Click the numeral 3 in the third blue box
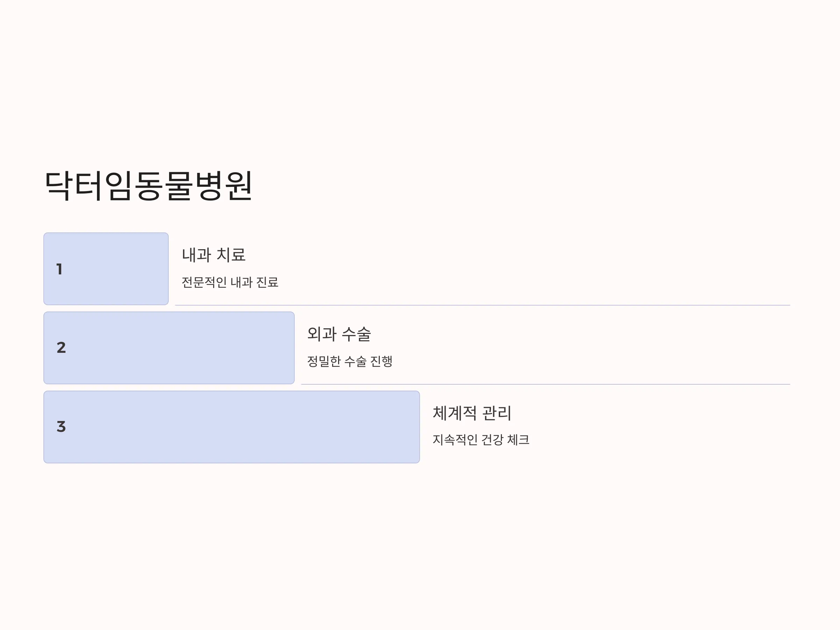840x630 pixels. click(61, 426)
